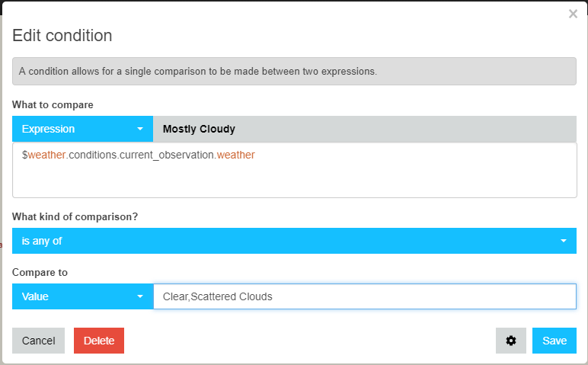Click the 'Edit condition' heading
The height and width of the screenshot is (365, 588).
[x=62, y=36]
